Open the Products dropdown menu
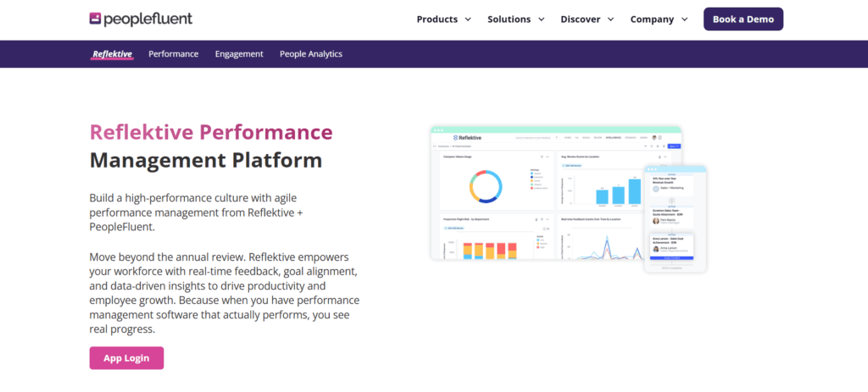Image resolution: width=868 pixels, height=392 pixels. 444,19
